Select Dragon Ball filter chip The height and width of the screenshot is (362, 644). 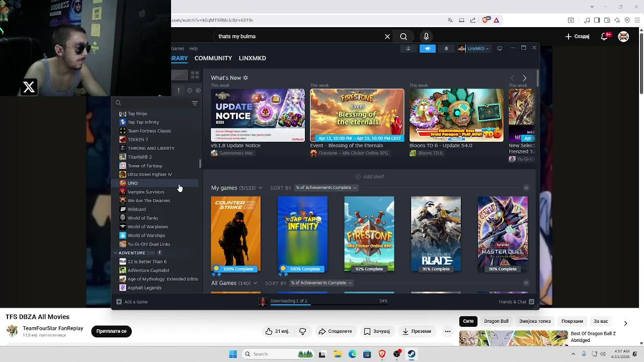[x=496, y=321]
